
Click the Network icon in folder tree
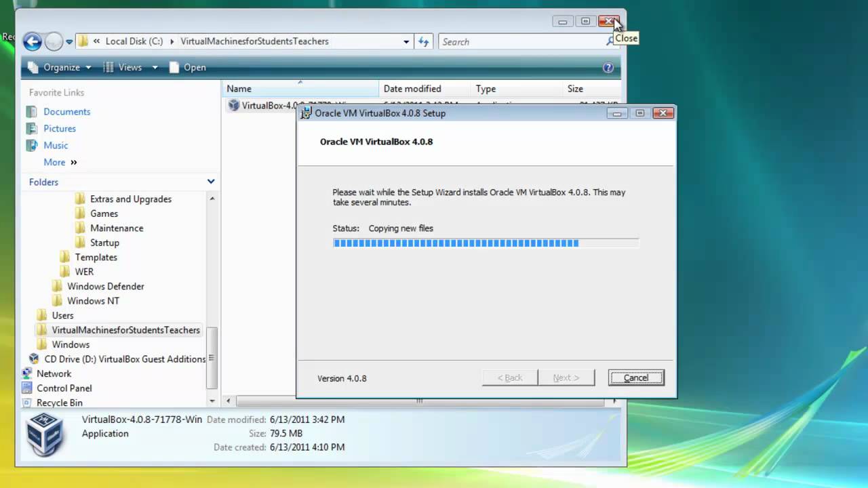pos(27,373)
